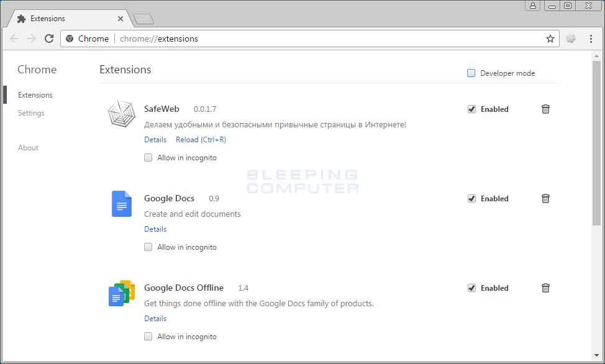
Task: Enable Developer mode checkbox
Action: point(471,73)
